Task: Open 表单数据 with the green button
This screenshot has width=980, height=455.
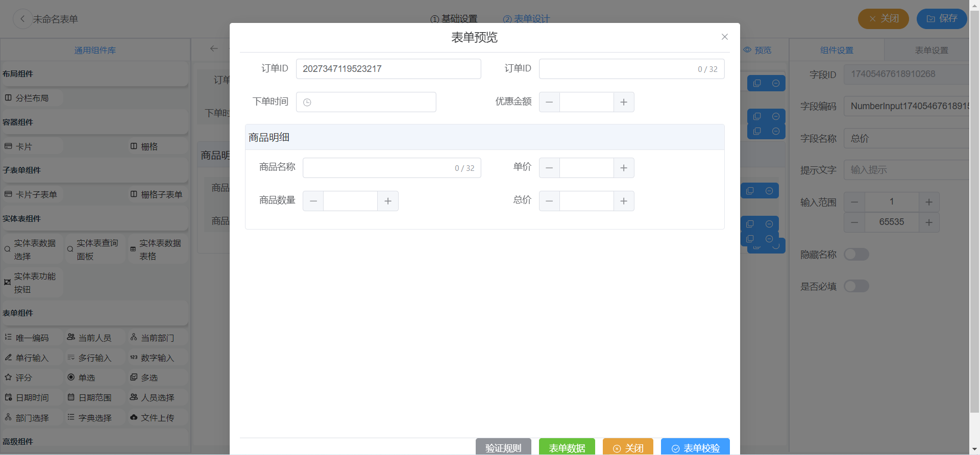Action: pos(567,447)
